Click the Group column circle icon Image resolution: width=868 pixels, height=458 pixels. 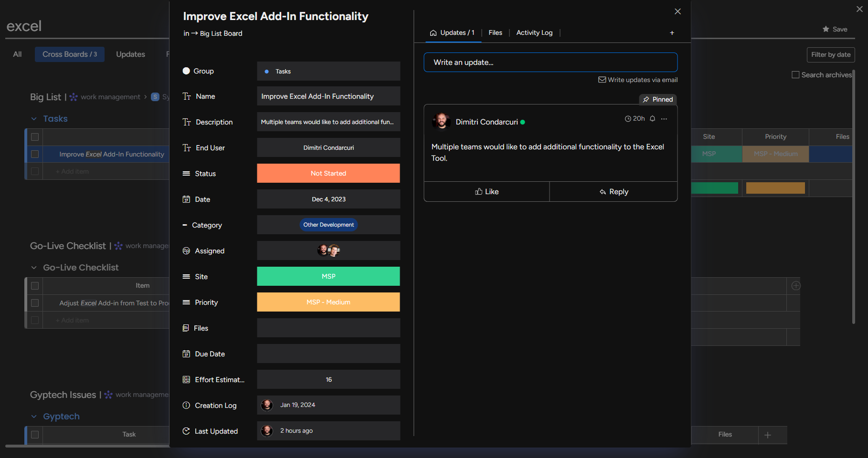pyautogui.click(x=186, y=71)
